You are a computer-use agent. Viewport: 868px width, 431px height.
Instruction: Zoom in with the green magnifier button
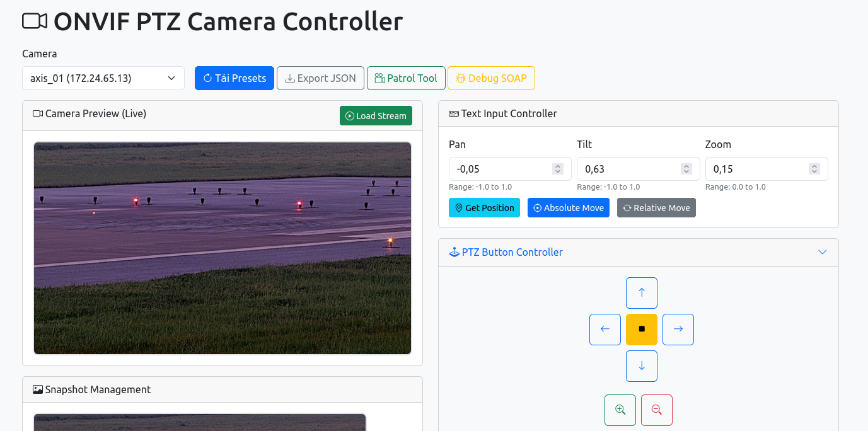point(620,410)
